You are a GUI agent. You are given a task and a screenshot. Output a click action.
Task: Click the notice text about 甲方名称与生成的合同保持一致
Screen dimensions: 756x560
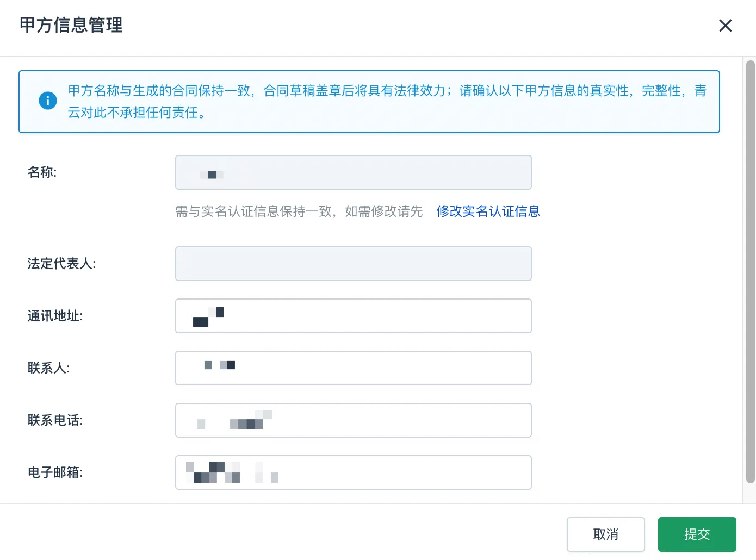[387, 101]
